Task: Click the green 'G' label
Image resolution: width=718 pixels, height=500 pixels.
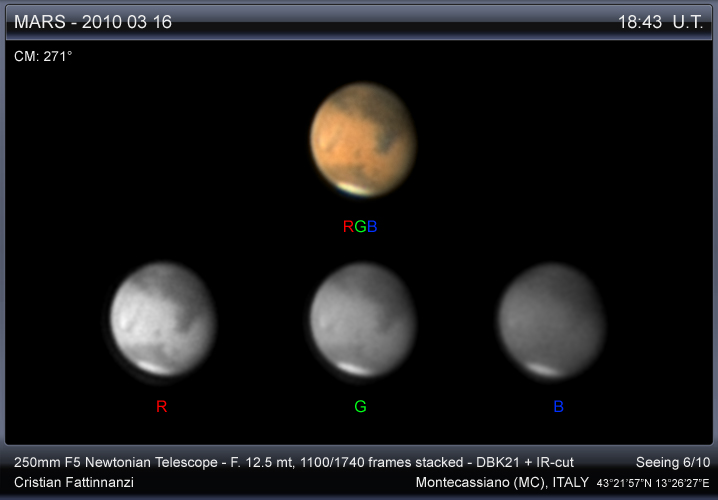Action: coord(360,406)
